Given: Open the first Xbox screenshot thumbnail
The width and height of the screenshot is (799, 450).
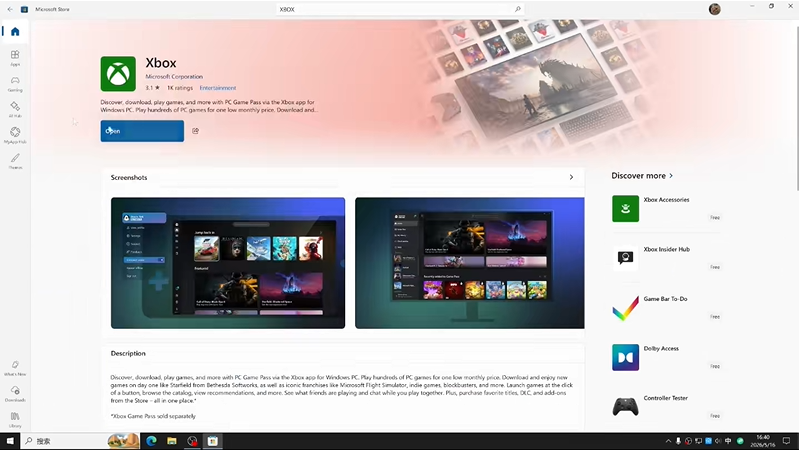Looking at the screenshot, I should 228,263.
